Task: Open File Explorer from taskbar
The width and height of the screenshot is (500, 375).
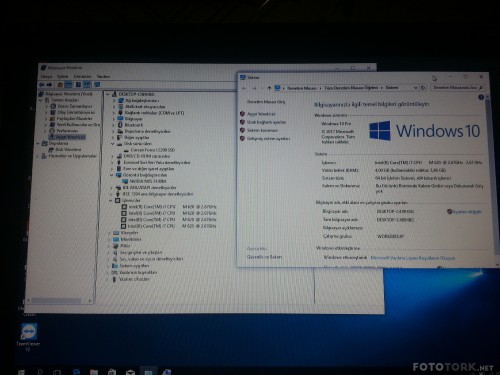Action: pyautogui.click(x=94, y=372)
